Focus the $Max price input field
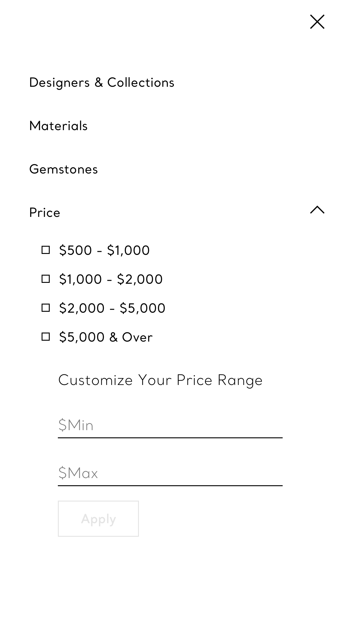The height and width of the screenshot is (644, 339). pos(170,473)
